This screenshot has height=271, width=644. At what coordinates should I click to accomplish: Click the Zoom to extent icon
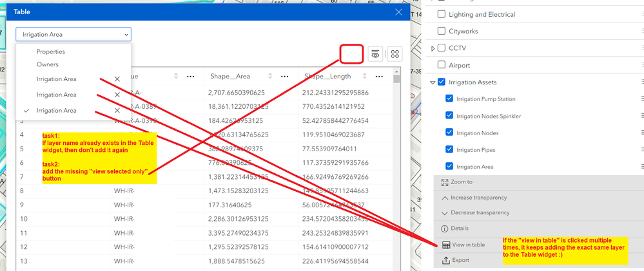pyautogui.click(x=444, y=182)
